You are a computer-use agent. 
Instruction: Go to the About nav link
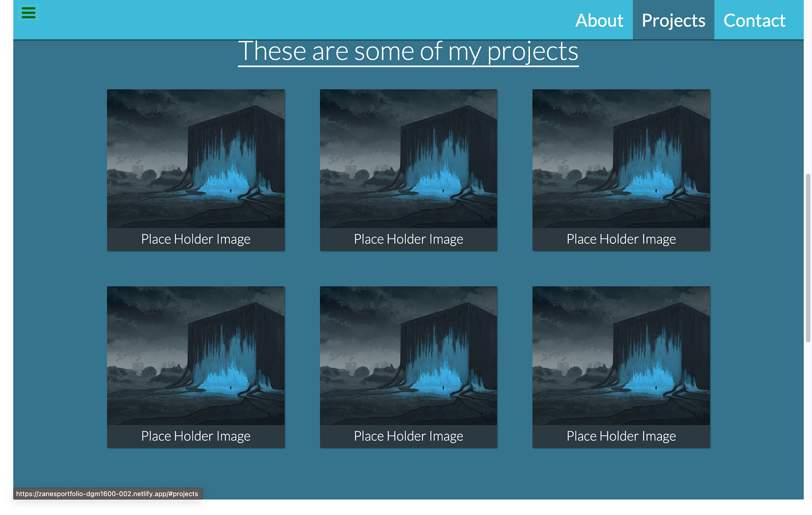click(599, 20)
